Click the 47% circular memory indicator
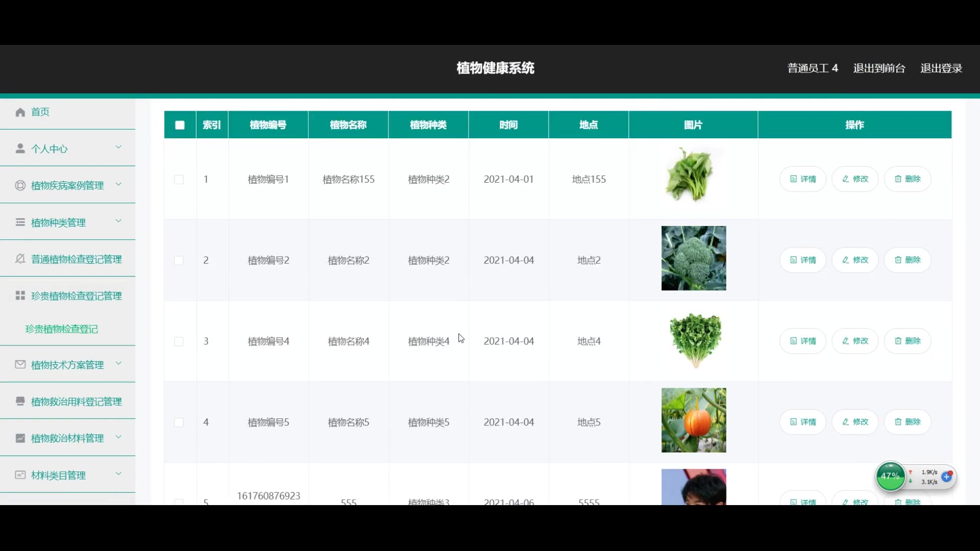 [890, 476]
